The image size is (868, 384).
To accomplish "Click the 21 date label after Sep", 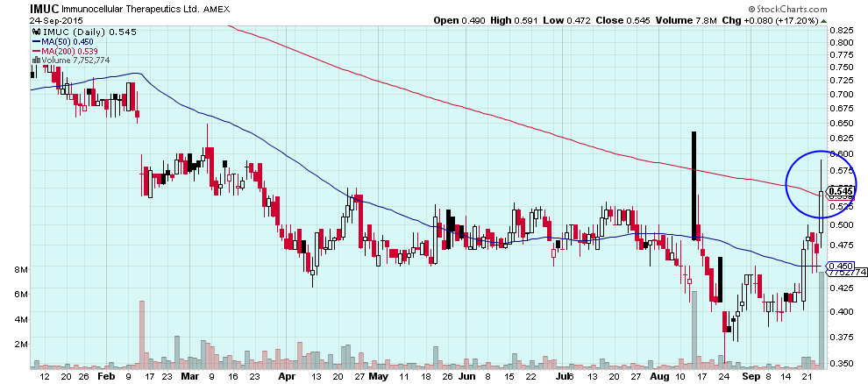I will [808, 376].
